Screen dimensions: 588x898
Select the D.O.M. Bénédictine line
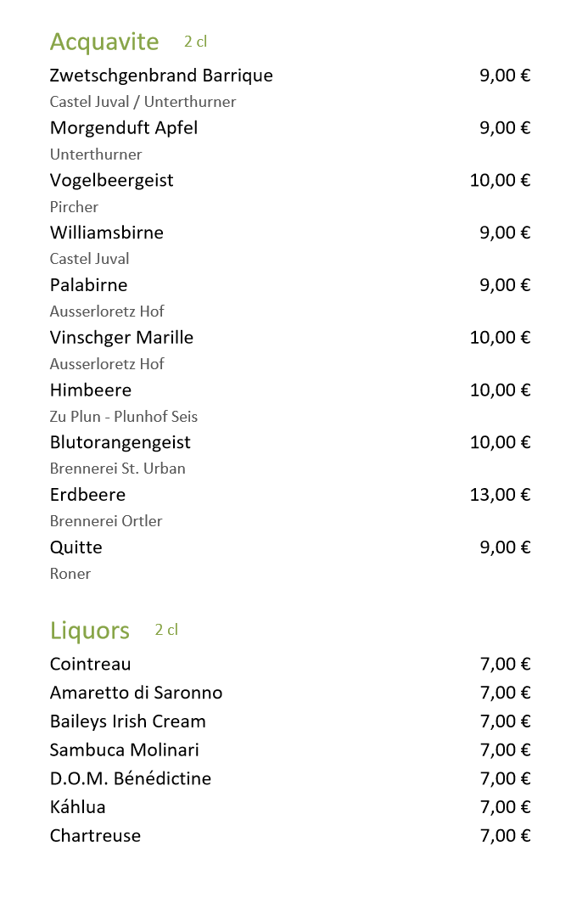pyautogui.click(x=130, y=778)
